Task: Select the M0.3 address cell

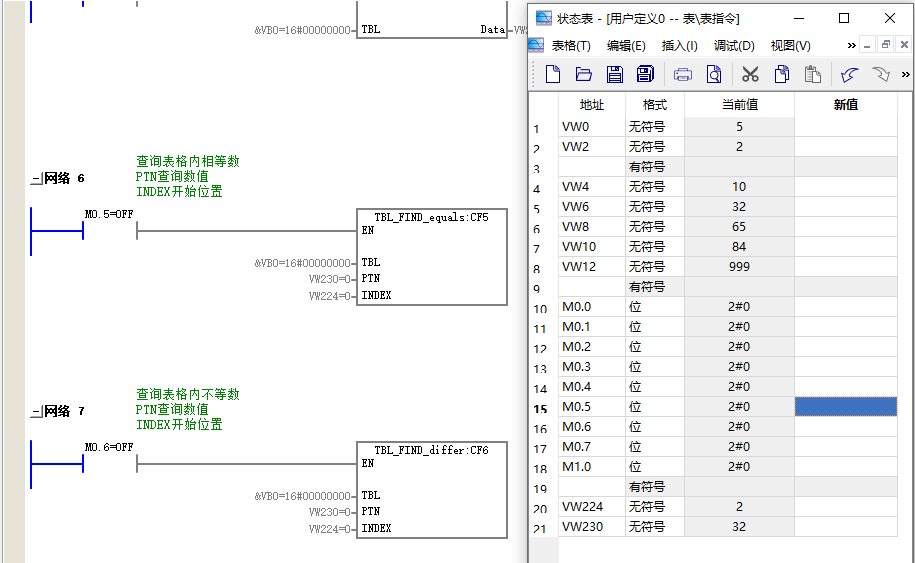Action: [x=592, y=366]
